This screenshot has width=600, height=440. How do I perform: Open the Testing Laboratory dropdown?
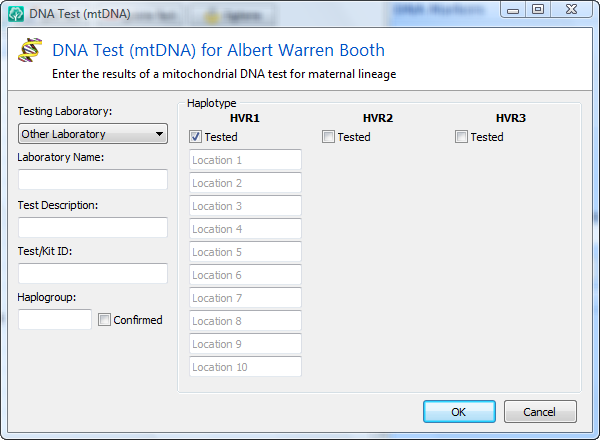click(93, 134)
